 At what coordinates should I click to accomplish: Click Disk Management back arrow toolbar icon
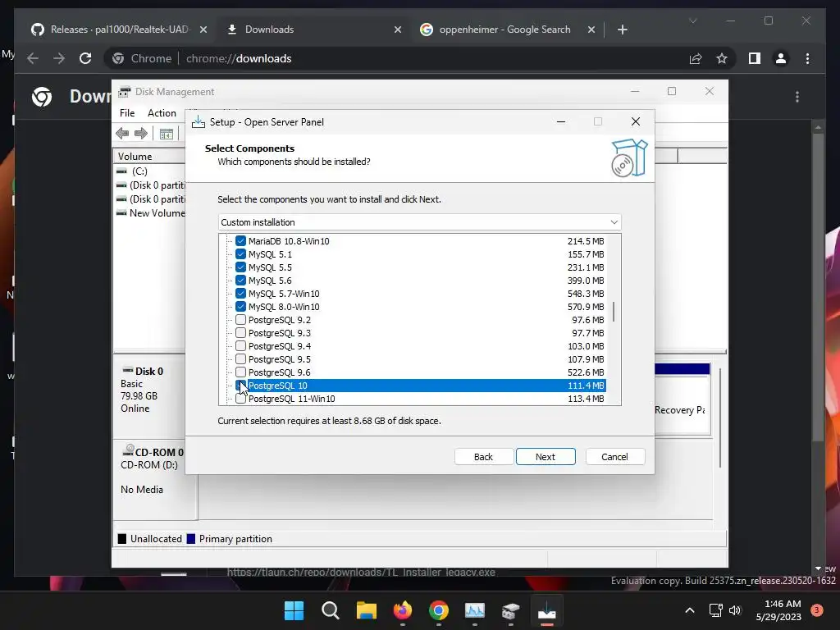(122, 134)
